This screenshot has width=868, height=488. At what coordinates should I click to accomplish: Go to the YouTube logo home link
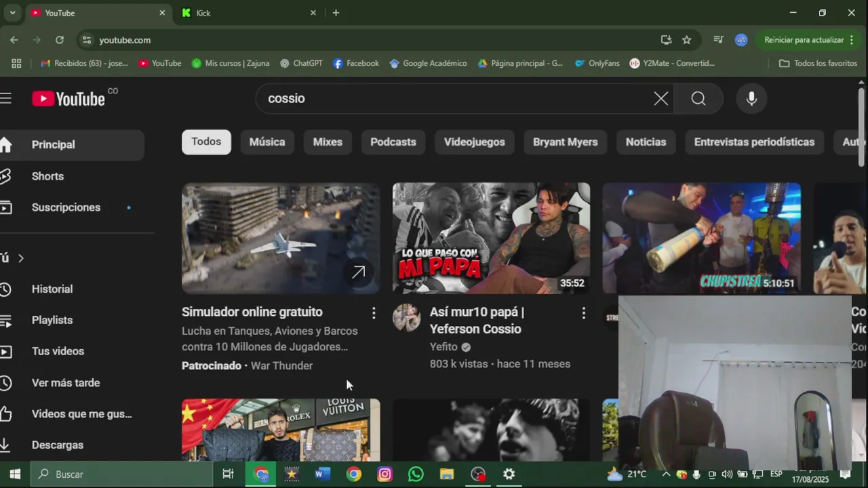click(68, 99)
